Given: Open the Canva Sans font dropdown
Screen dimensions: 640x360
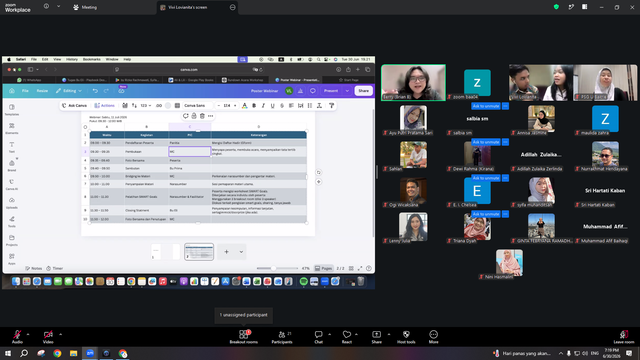Looking at the screenshot, I should pyautogui.click(x=197, y=105).
